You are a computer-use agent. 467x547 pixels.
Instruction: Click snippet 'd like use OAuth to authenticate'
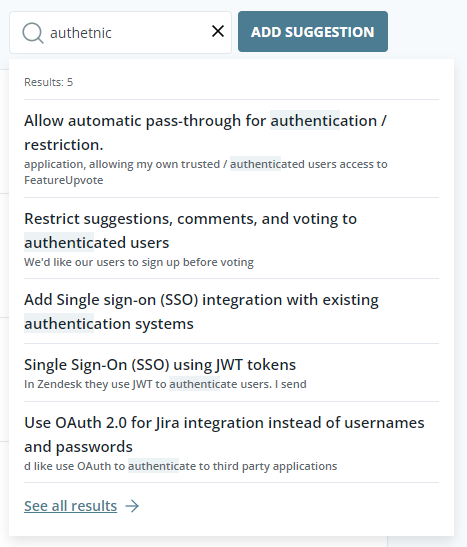[x=181, y=466]
